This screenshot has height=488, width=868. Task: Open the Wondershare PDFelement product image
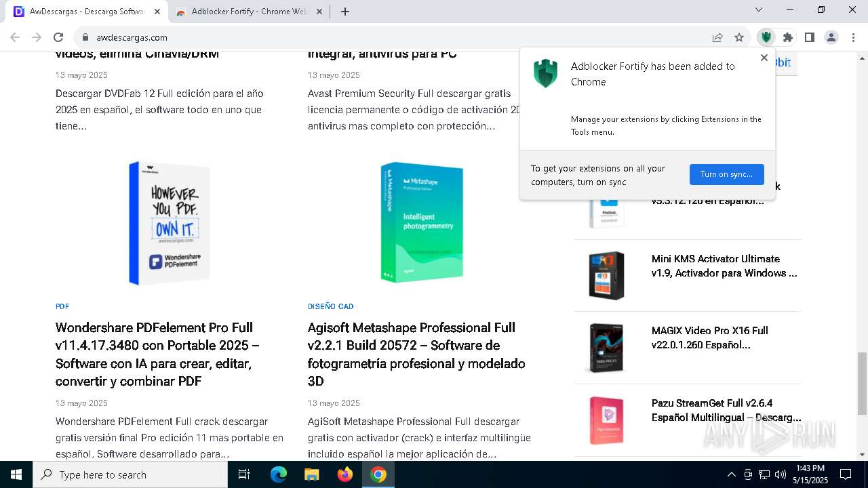pyautogui.click(x=170, y=223)
